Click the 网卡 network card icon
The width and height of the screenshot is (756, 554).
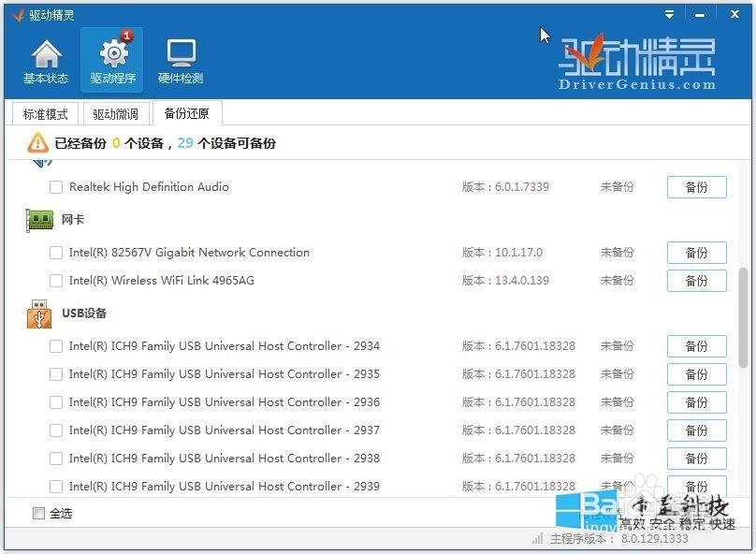tap(38, 219)
